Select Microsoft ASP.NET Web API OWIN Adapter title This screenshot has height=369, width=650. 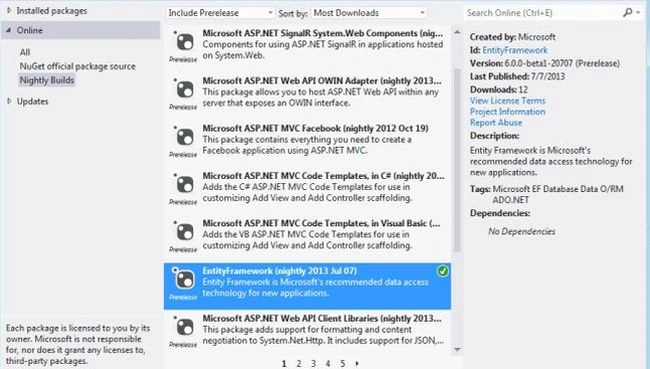coord(322,81)
